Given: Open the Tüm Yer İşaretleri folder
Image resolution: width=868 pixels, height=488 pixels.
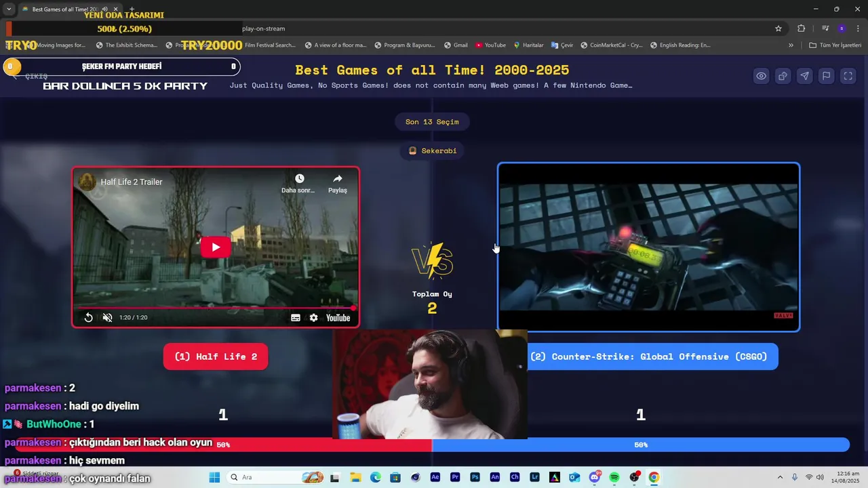Looking at the screenshot, I should [x=835, y=45].
